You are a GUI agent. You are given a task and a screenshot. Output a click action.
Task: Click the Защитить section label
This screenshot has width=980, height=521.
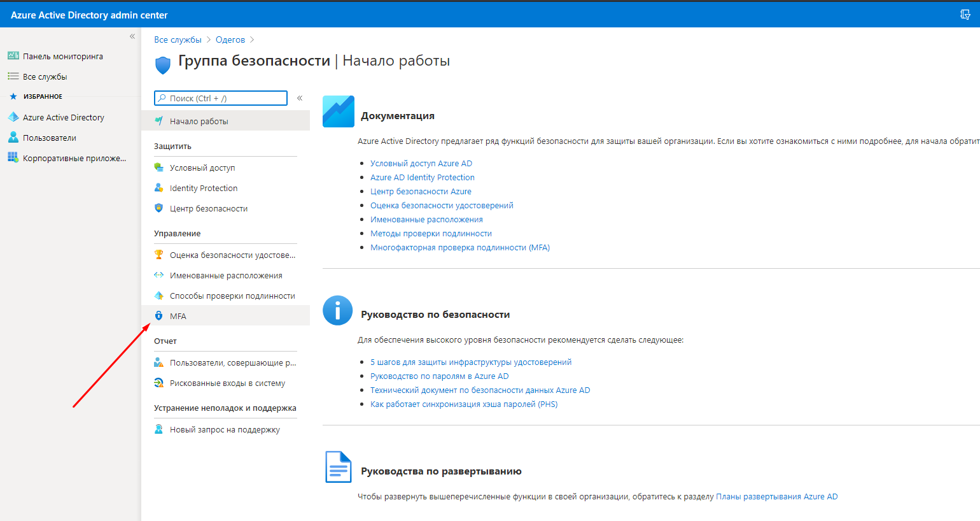tap(172, 146)
